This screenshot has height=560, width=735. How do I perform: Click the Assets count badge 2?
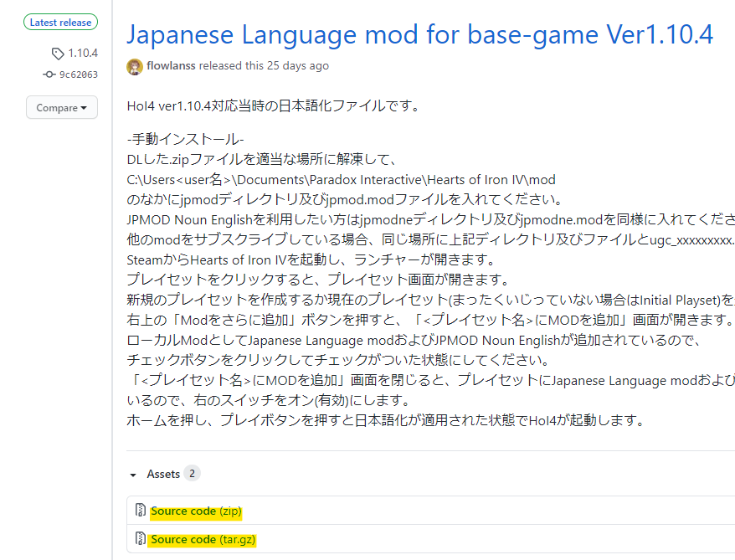(192, 473)
